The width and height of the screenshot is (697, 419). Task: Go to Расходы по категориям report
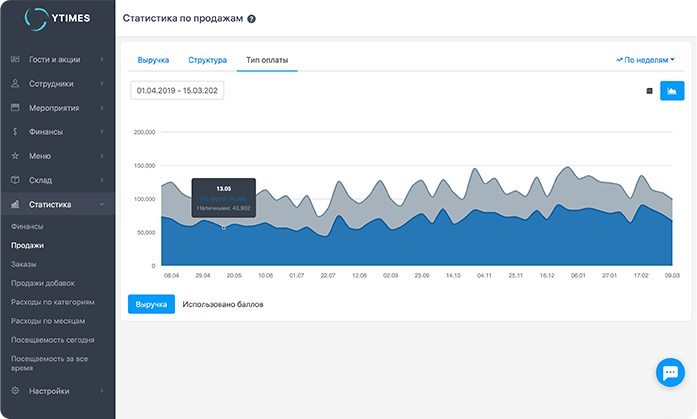pyautogui.click(x=53, y=301)
